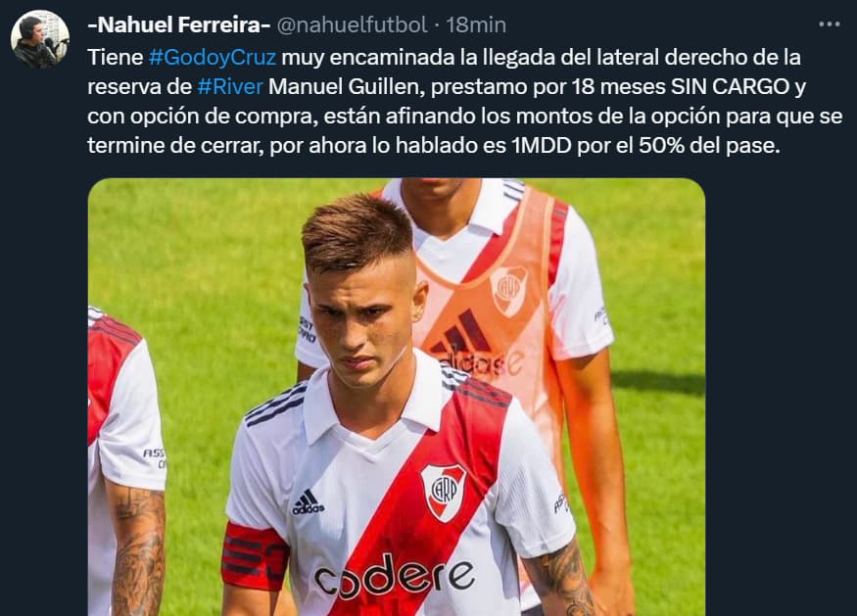Screen dimensions: 857x616
Task: Click the Adidas logo on the white jersey
Action: point(308,502)
